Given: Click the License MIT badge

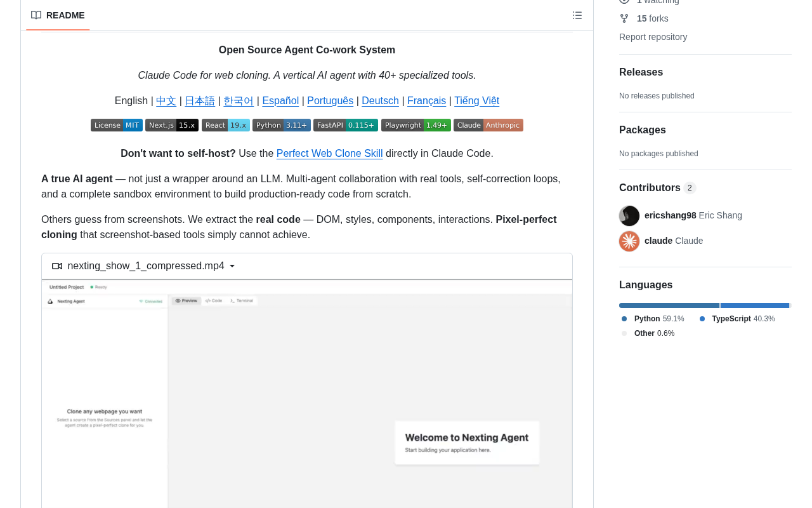Looking at the screenshot, I should coord(117,125).
